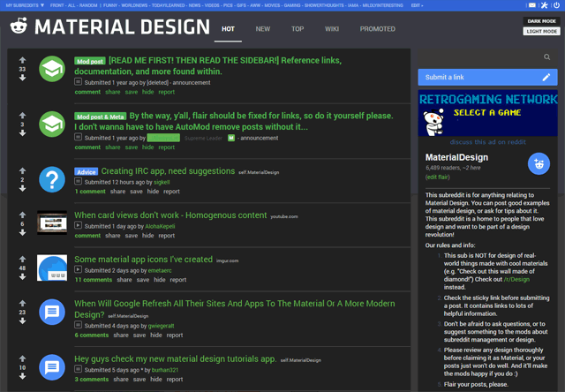Expand Creating IRC app post text
565x392 pixels.
click(x=78, y=181)
